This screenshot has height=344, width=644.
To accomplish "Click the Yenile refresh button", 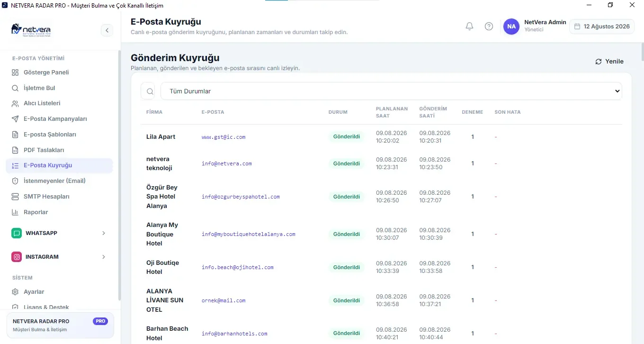I will point(609,62).
